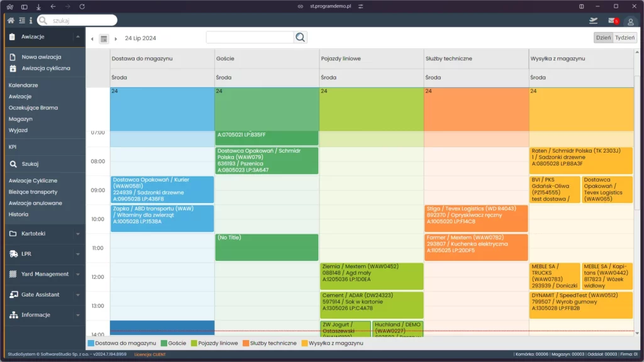Click the home icon in the top bar
644x362 pixels.
[x=11, y=21]
